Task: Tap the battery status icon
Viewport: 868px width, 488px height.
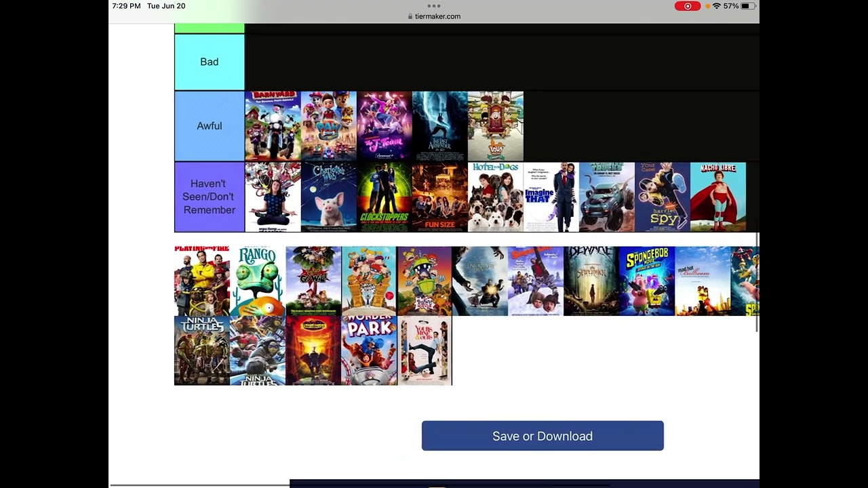Action: 747,6
